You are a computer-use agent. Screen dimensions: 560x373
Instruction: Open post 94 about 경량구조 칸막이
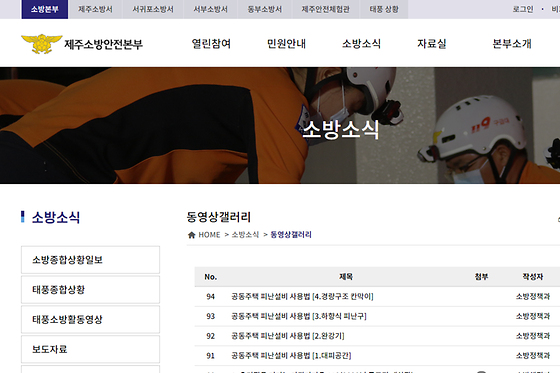(302, 297)
